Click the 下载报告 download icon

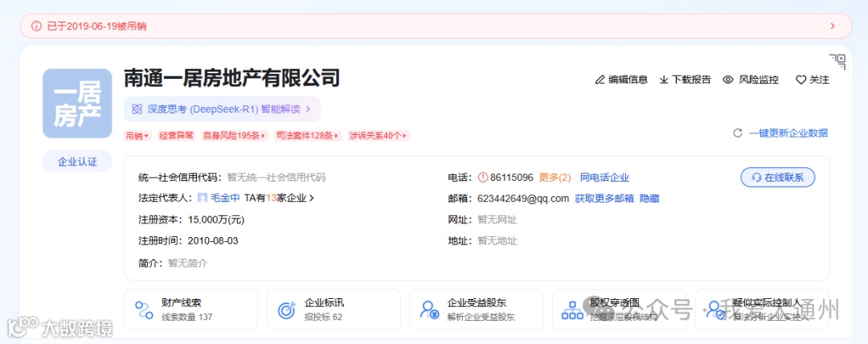point(665,80)
